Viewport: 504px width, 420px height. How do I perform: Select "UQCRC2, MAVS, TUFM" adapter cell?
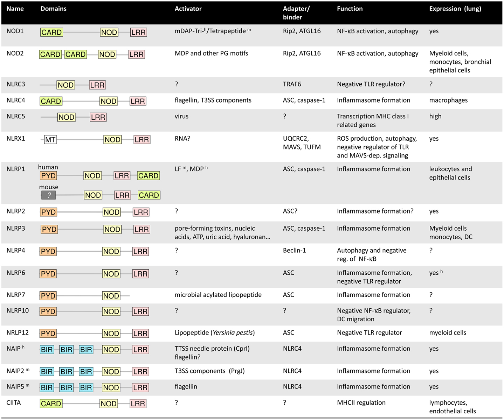(302, 143)
